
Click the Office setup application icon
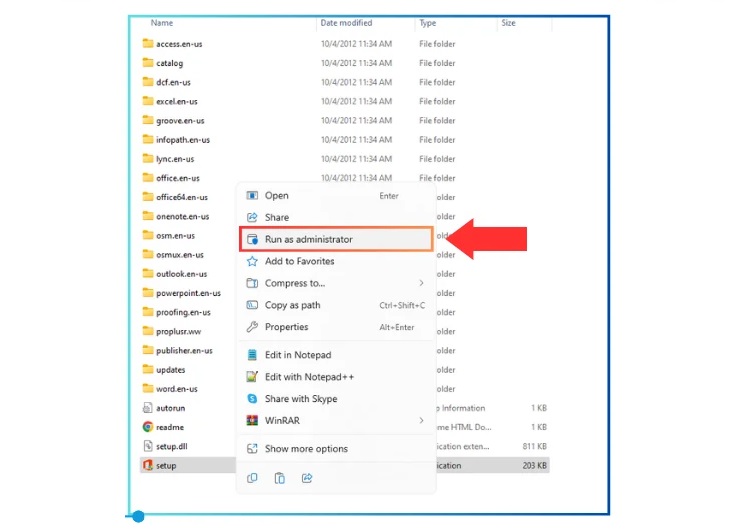tap(148, 465)
